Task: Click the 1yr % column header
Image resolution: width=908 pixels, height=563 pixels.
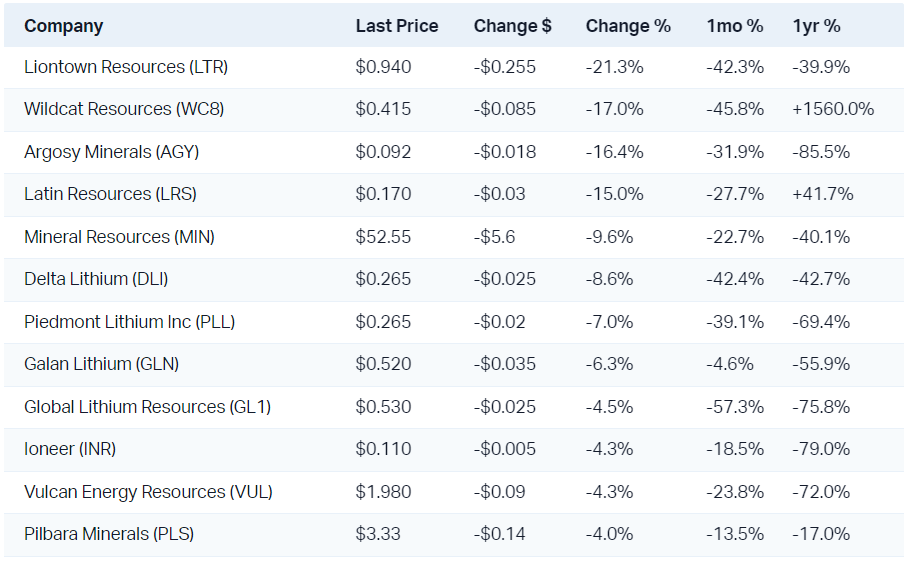Action: pos(817,26)
